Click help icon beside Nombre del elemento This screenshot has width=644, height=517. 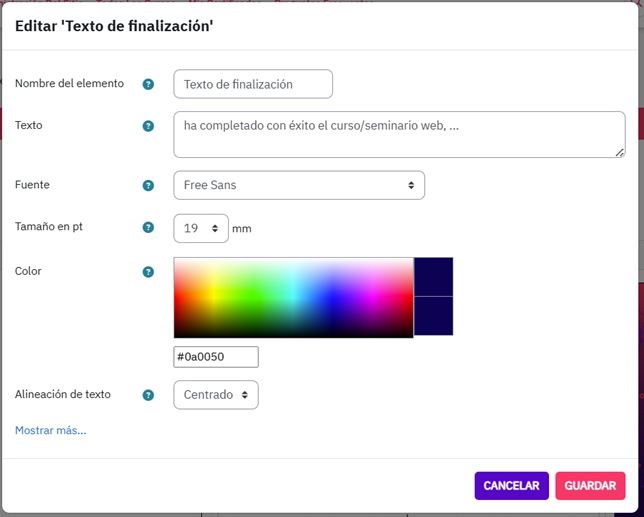coord(148,85)
